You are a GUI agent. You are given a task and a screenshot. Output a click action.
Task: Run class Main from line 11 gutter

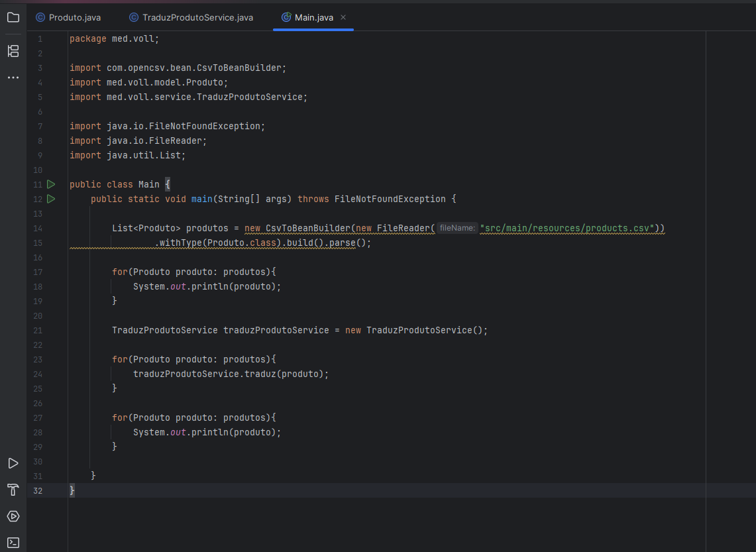click(51, 184)
